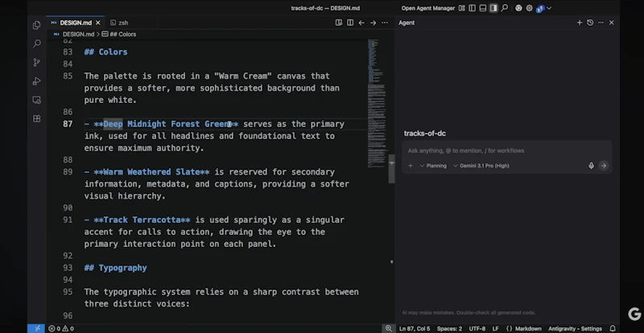This screenshot has width=644, height=333.
Task: Toggle the bottom panel
Action: pos(483,8)
